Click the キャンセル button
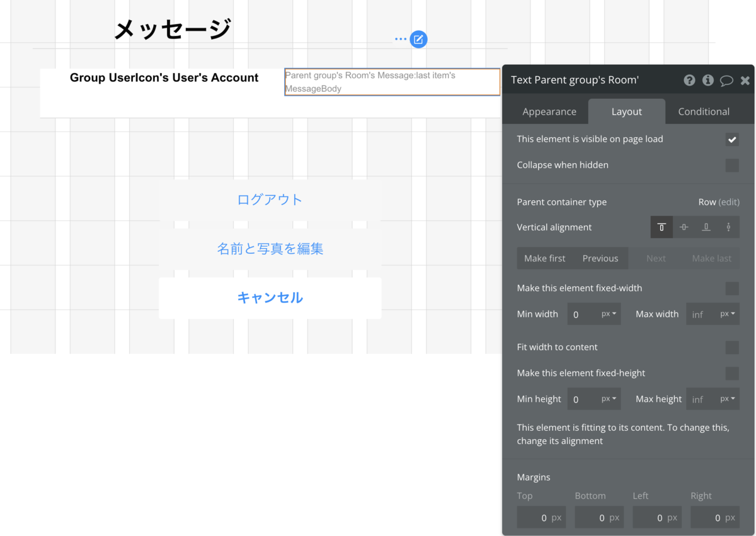Screen dimensions: 756x536 (270, 298)
